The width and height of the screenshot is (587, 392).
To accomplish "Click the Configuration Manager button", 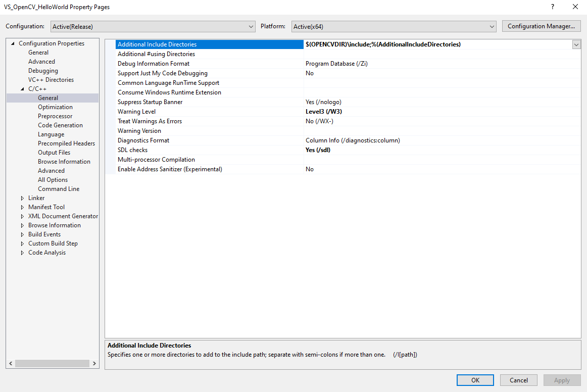I will [x=542, y=26].
